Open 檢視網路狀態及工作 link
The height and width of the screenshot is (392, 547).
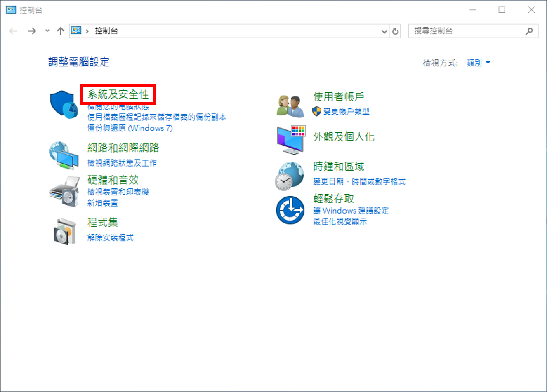pyautogui.click(x=122, y=163)
